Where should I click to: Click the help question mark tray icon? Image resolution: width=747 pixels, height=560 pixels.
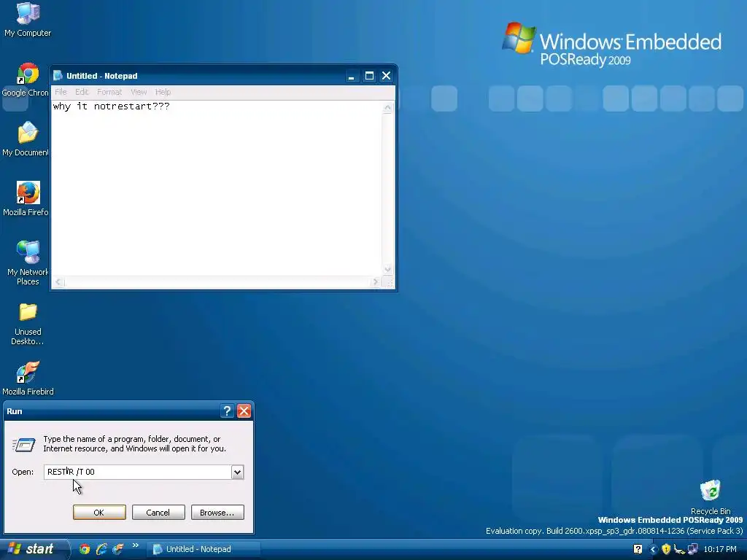pos(638,549)
